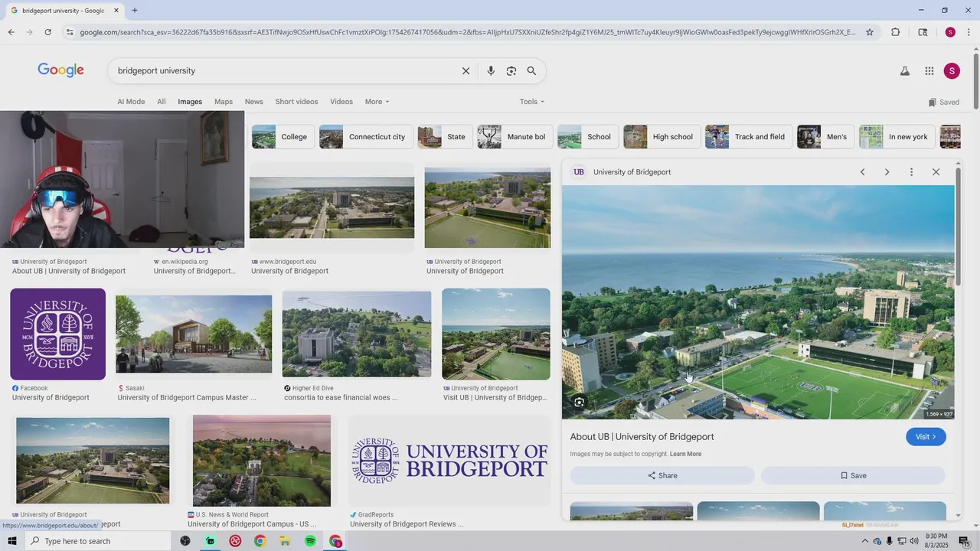This screenshot has height=551, width=980.
Task: Filter by Manute bol chip
Action: 514,137
